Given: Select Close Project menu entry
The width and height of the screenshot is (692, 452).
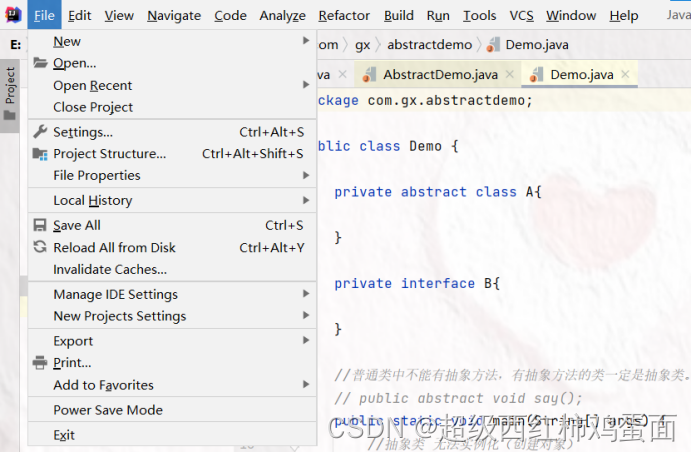Looking at the screenshot, I should click(172, 107).
